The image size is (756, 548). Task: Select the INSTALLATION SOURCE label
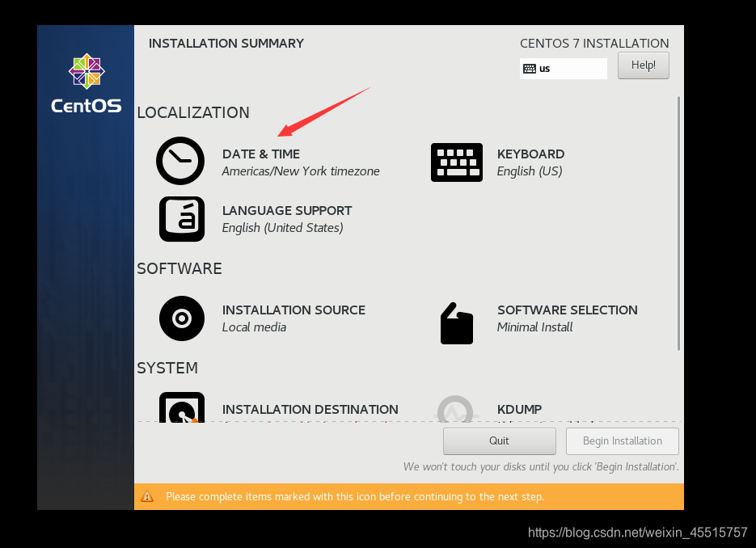[294, 310]
